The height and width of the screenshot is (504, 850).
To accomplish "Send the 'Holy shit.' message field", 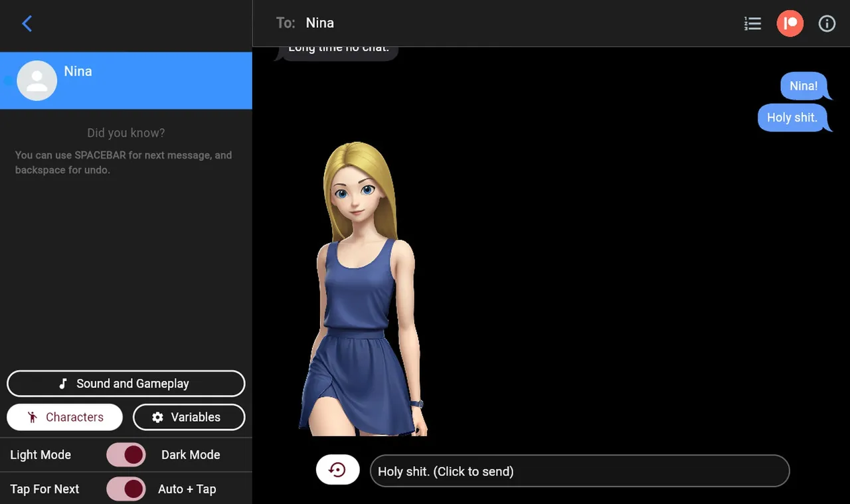I will coord(580,471).
